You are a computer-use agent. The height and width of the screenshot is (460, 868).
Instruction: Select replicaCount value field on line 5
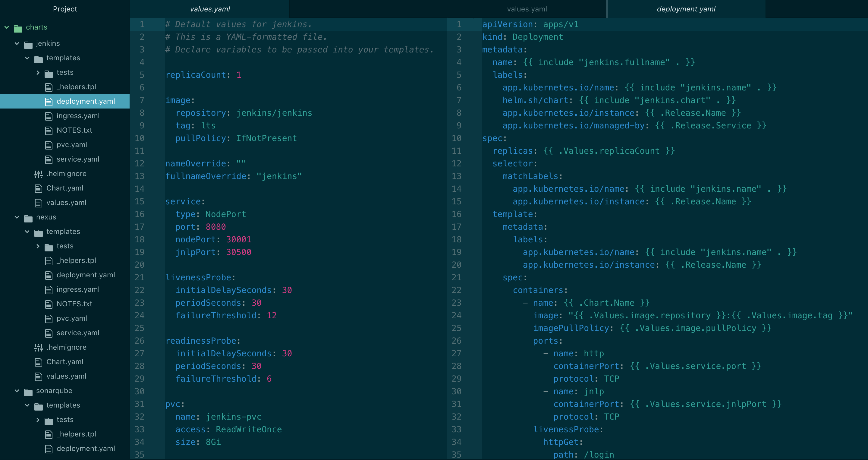[x=239, y=75]
